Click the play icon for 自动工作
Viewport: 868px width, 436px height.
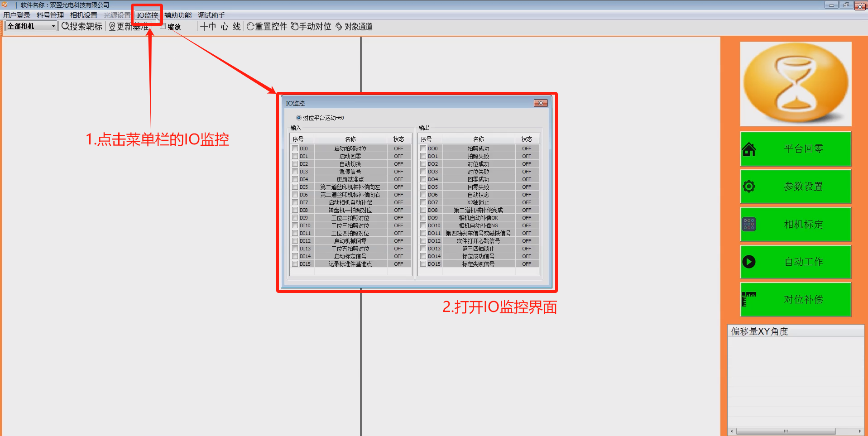click(749, 262)
